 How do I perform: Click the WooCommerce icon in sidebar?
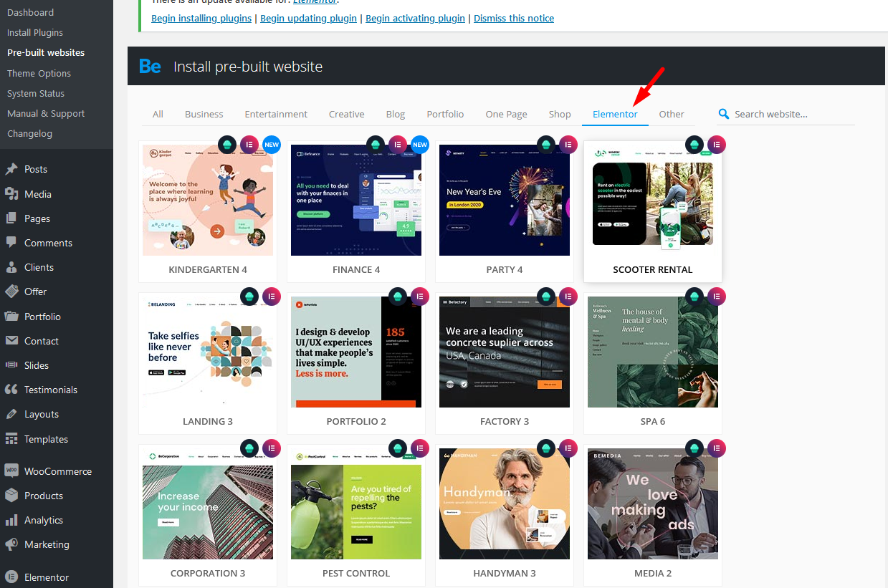coord(11,471)
